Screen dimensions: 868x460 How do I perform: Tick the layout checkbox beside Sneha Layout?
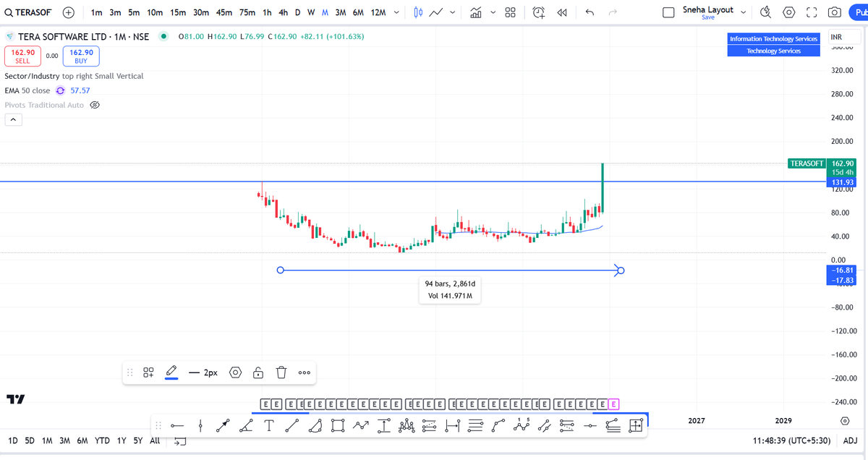coord(669,13)
